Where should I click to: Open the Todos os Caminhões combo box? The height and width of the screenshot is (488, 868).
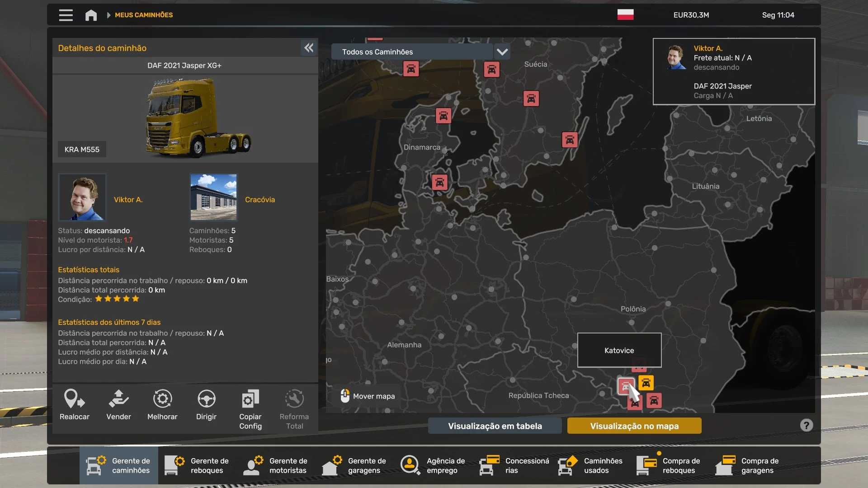tap(411, 52)
